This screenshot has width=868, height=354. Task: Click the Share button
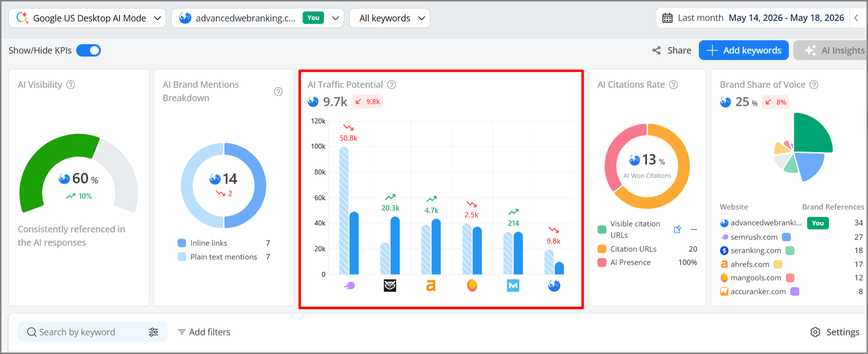(672, 51)
